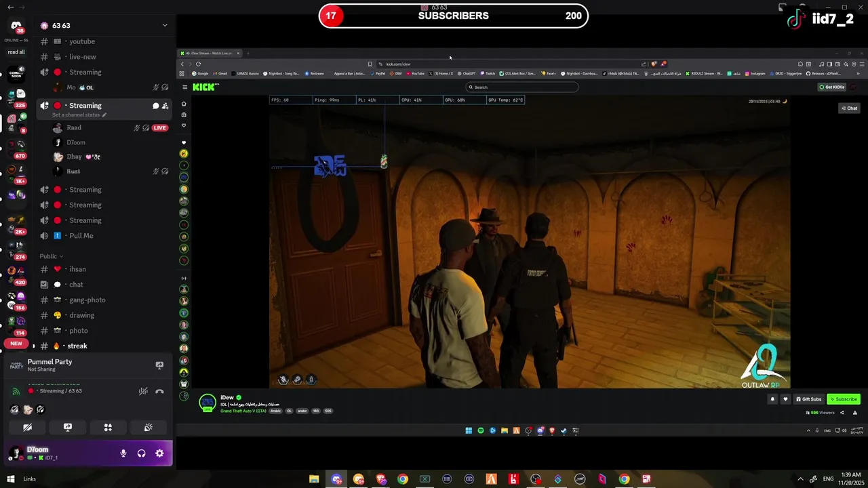
Task: Open the Chat panel button on stream
Action: 849,108
